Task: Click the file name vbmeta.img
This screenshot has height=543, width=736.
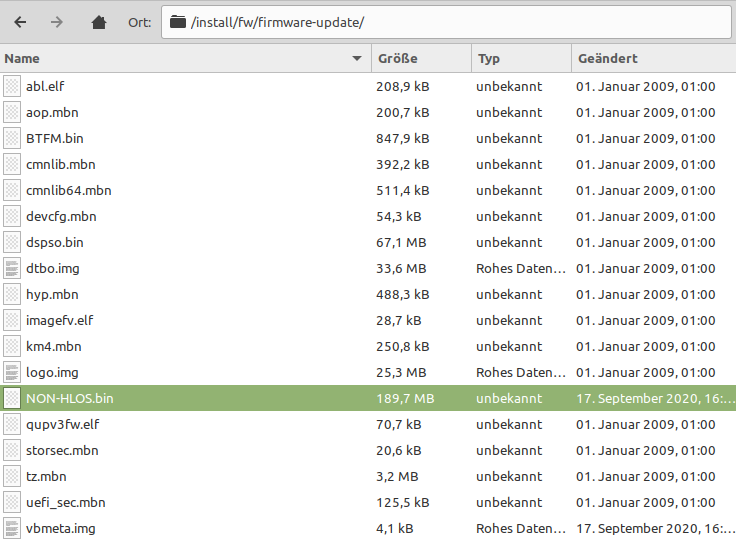Action: tap(61, 528)
